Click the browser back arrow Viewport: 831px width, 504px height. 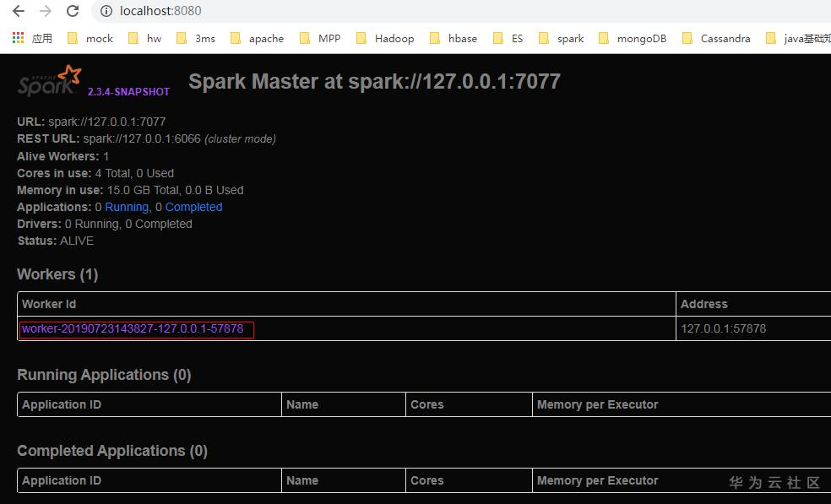pyautogui.click(x=19, y=11)
